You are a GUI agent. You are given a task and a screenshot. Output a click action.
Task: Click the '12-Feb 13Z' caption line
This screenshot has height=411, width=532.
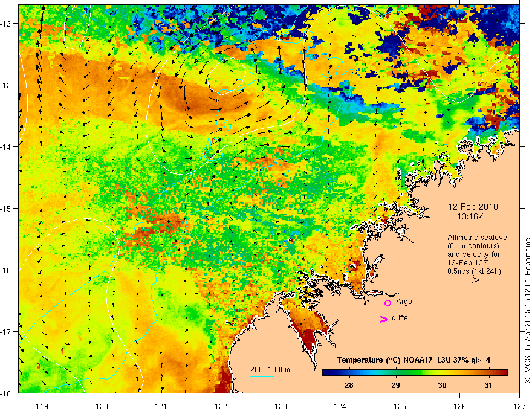[x=468, y=262]
